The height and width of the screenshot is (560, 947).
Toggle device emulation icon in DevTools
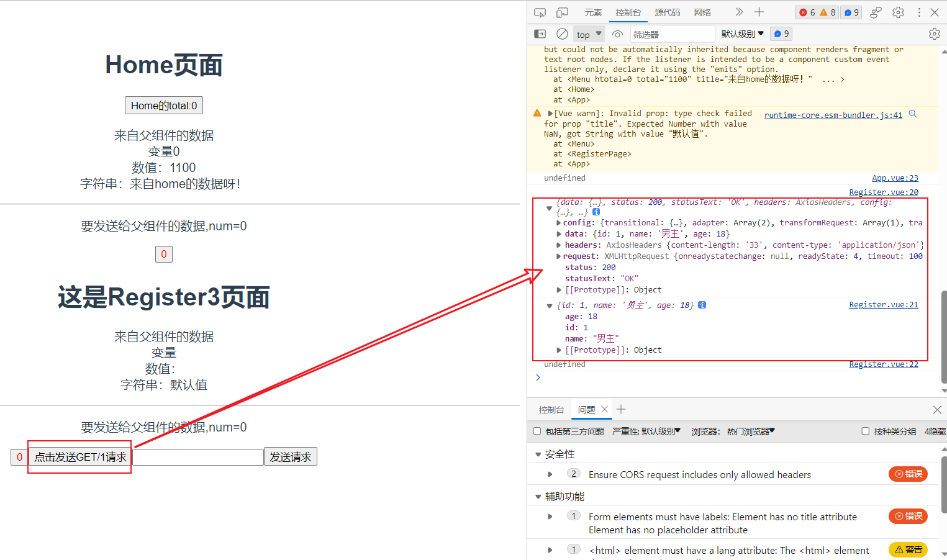(562, 12)
